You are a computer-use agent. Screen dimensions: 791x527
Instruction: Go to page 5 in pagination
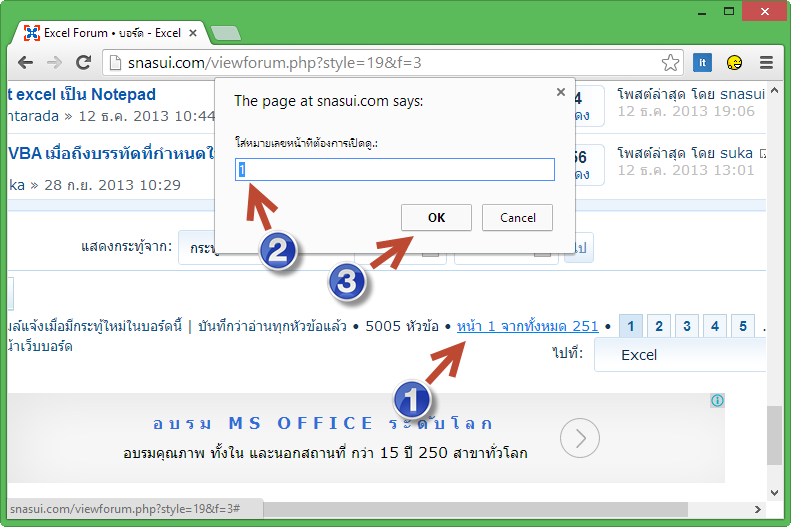[x=742, y=326]
